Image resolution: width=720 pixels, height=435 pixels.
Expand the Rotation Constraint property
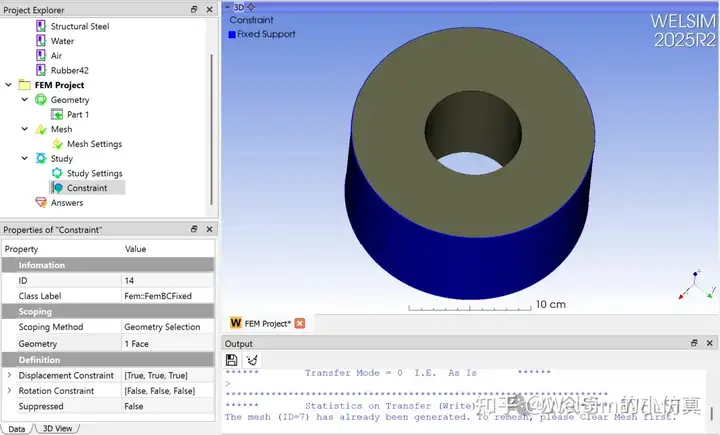[x=9, y=391]
